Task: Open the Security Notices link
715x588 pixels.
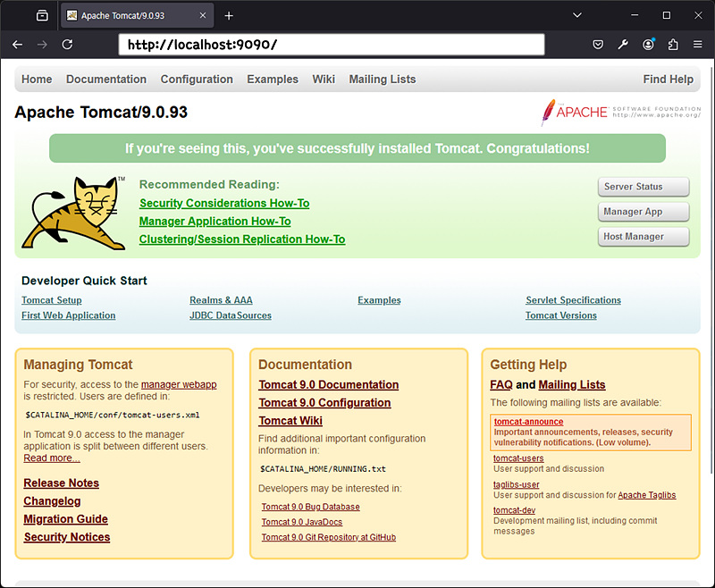Action: 67,537
